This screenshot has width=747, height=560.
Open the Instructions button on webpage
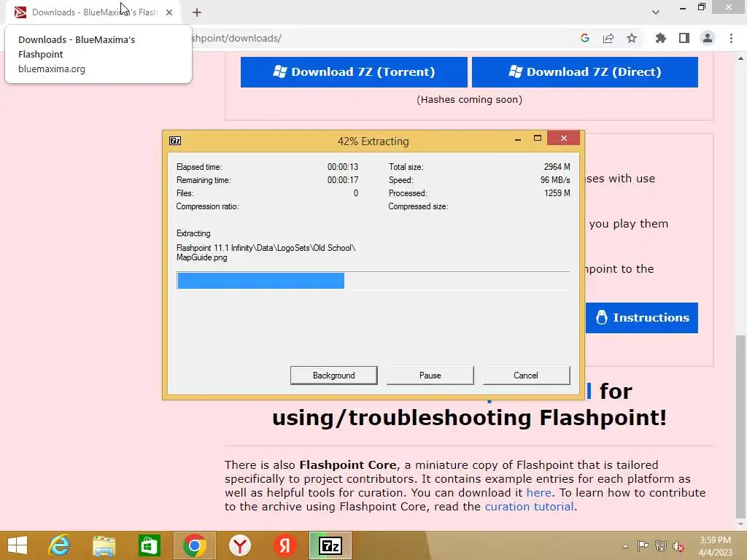(x=642, y=318)
